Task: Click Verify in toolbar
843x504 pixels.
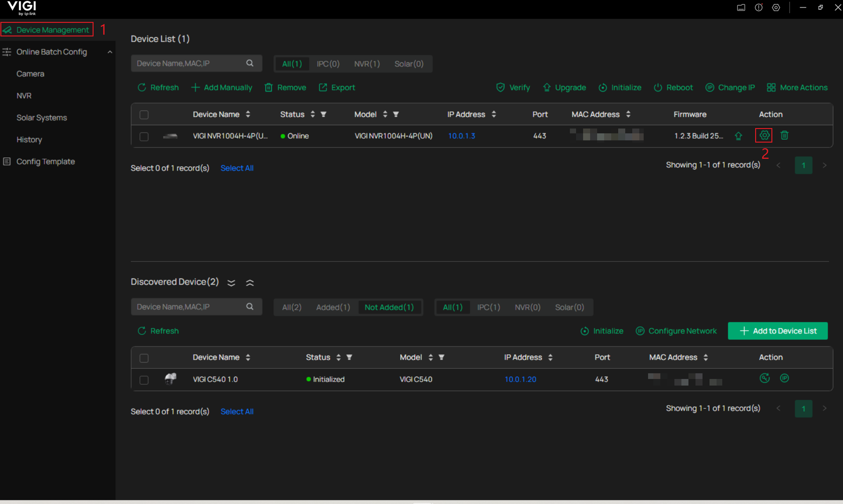Action: (x=513, y=88)
